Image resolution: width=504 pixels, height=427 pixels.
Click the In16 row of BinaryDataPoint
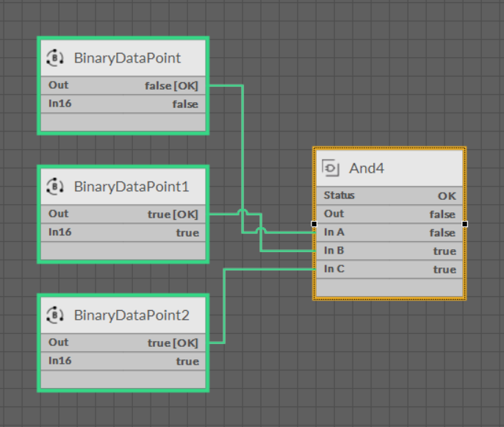[x=123, y=104]
